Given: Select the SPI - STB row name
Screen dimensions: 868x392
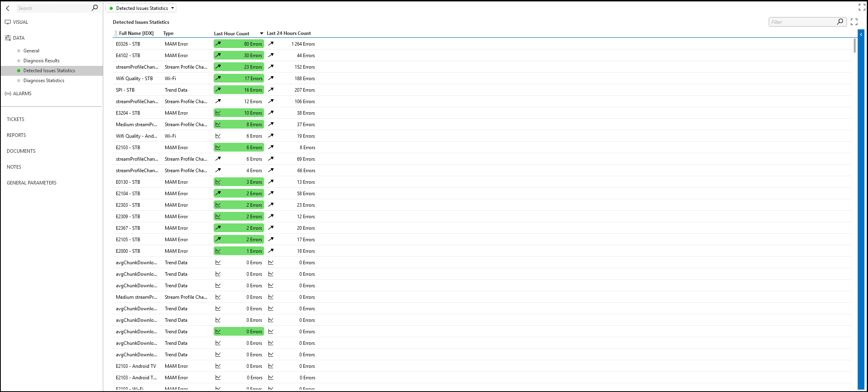Looking at the screenshot, I should [x=125, y=90].
